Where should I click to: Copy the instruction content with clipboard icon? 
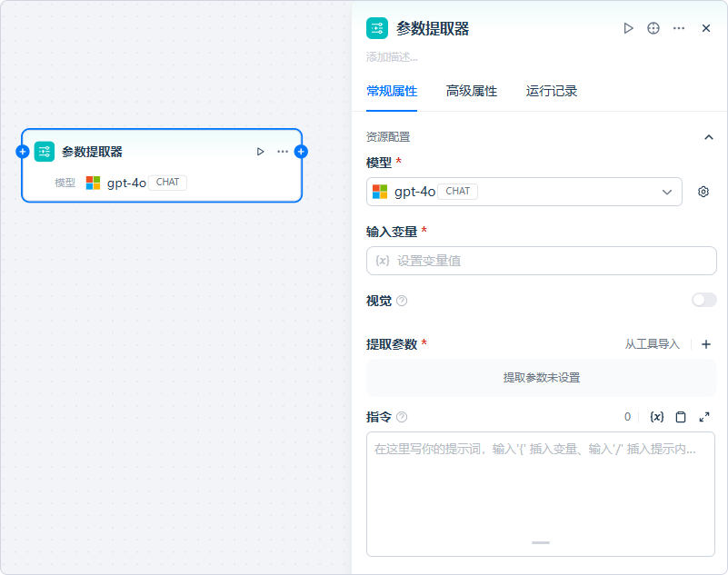[681, 417]
